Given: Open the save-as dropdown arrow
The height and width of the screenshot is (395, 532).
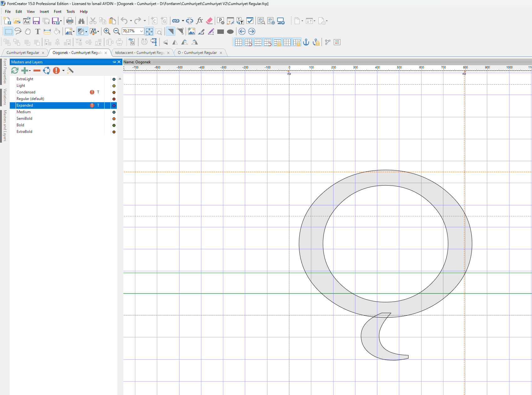Looking at the screenshot, I should click(61, 21).
